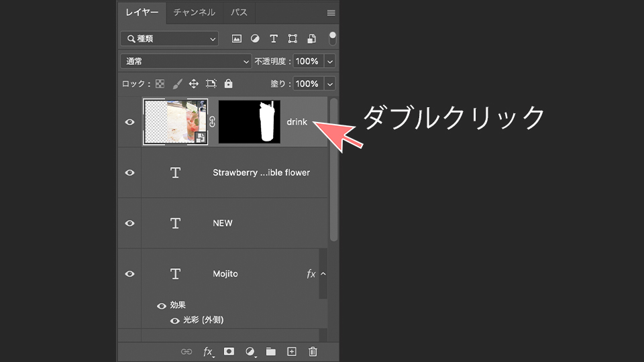Toggle visibility of 光彩 (外側) effect
The width and height of the screenshot is (644, 362).
pos(175,320)
